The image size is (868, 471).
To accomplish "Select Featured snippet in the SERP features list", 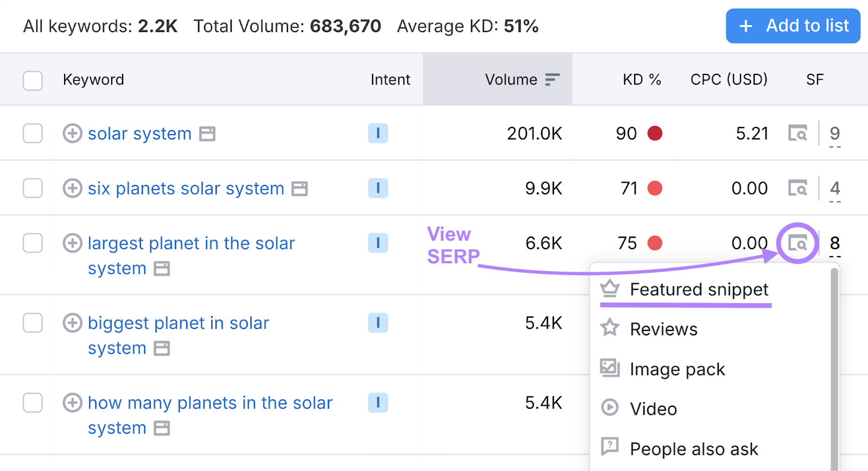I will (699, 290).
